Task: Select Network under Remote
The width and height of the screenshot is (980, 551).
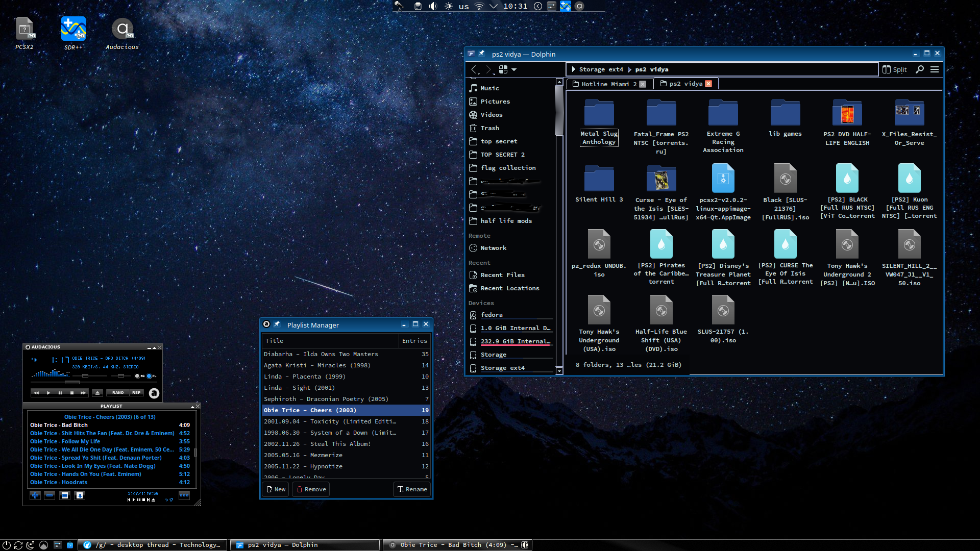Action: 510,248
